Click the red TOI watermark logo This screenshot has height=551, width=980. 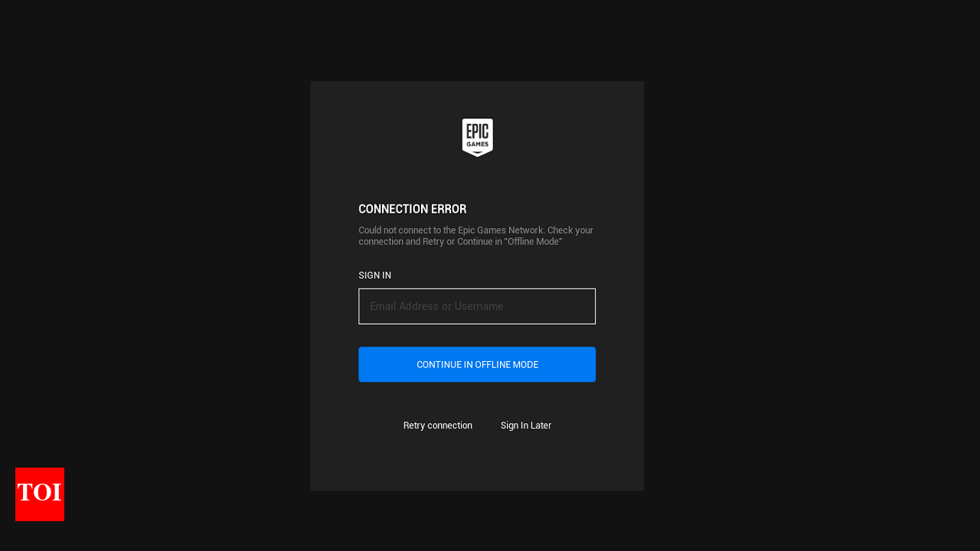[40, 494]
